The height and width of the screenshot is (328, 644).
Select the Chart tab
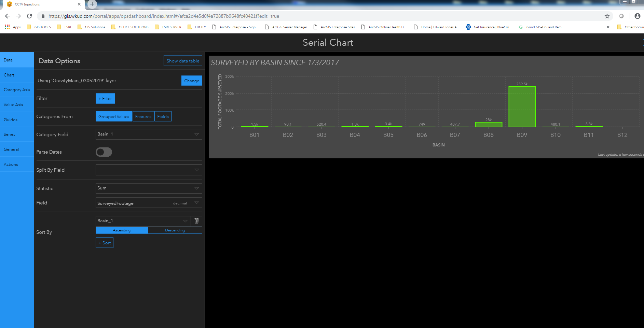click(x=17, y=75)
